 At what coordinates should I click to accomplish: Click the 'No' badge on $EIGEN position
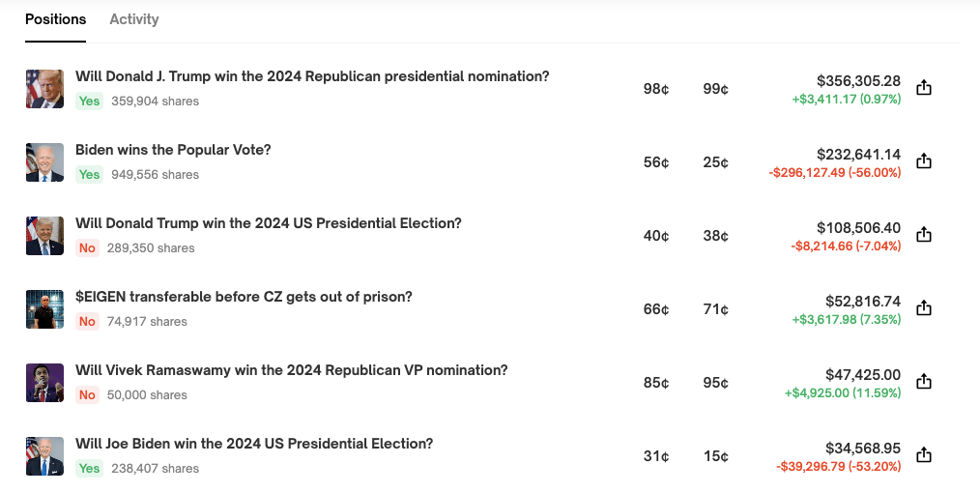click(88, 322)
